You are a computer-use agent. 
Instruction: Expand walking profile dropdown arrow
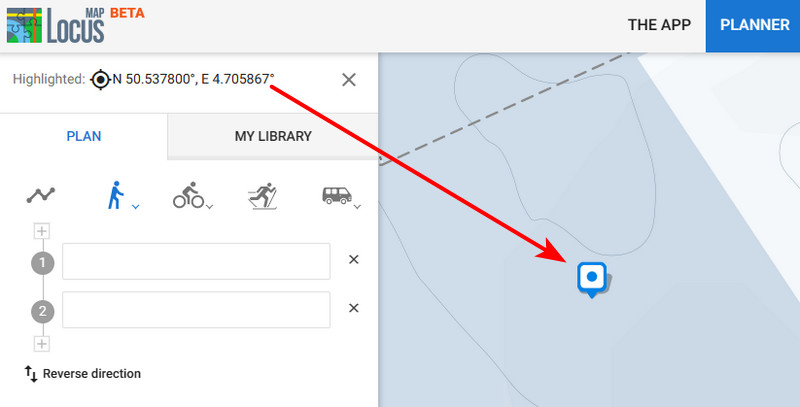(x=135, y=206)
